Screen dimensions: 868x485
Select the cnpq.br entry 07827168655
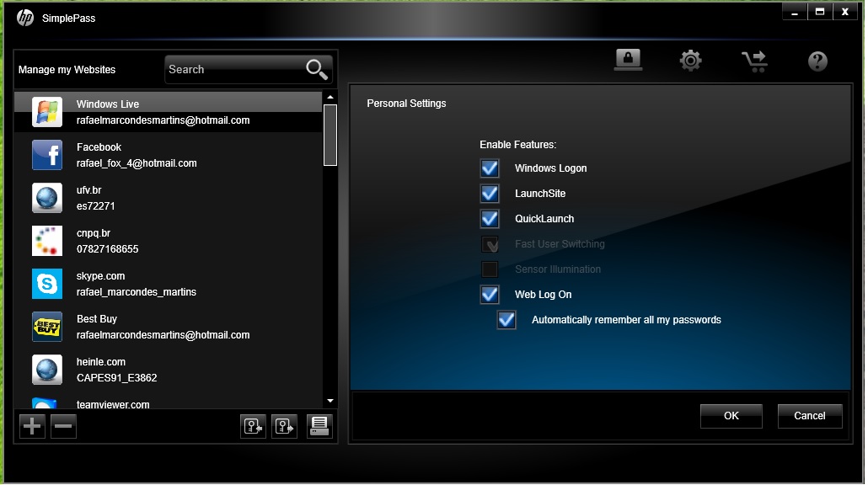pyautogui.click(x=168, y=241)
